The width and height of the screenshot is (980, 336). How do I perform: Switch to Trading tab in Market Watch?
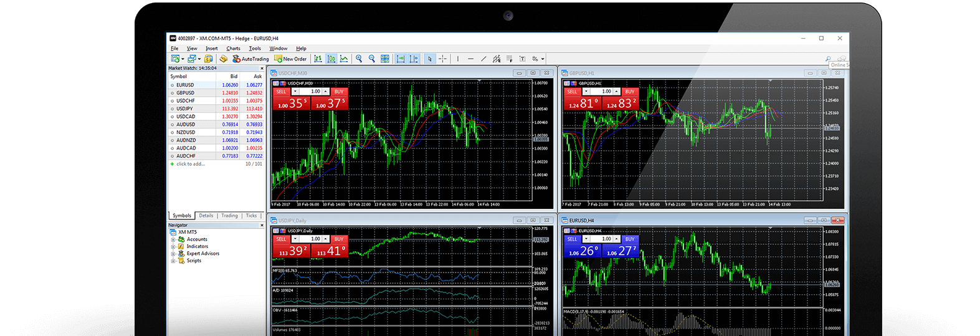[x=229, y=216]
